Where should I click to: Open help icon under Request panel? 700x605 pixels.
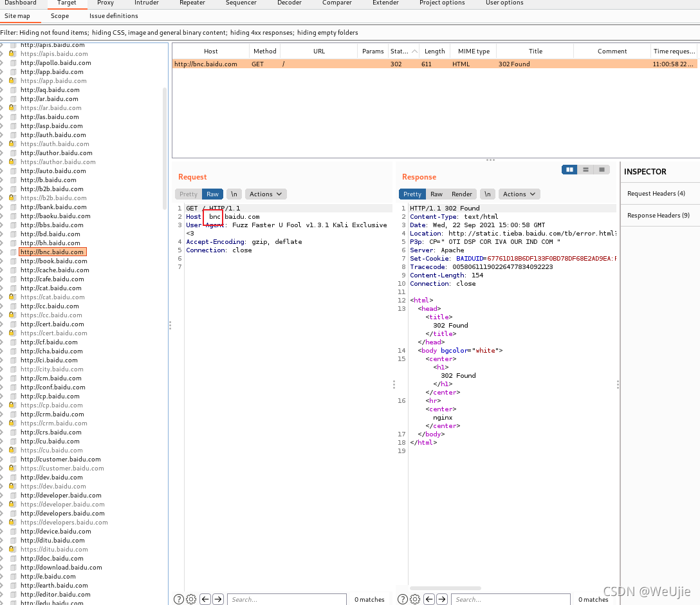[x=179, y=599]
